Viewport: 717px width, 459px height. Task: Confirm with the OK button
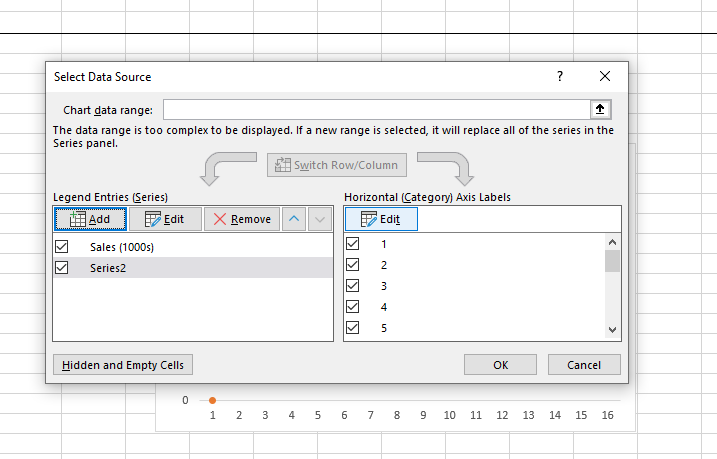[x=500, y=365]
